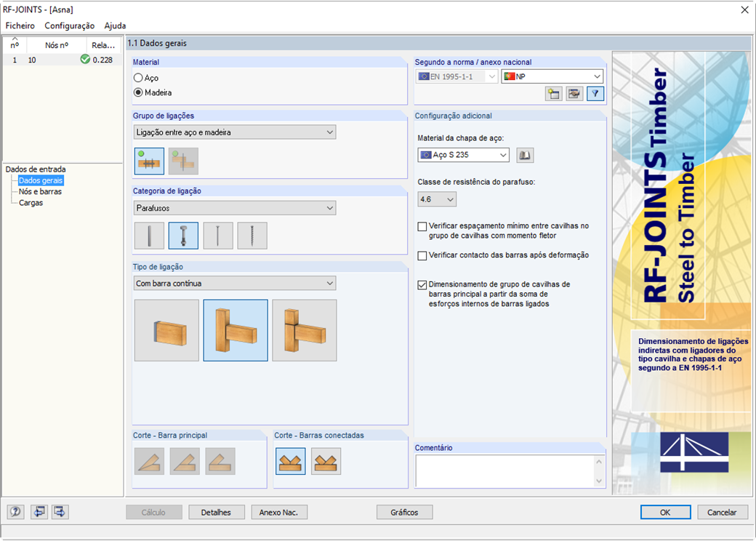Edit national annex settings icon
Image resolution: width=756 pixels, height=541 pixels.
coord(574,94)
